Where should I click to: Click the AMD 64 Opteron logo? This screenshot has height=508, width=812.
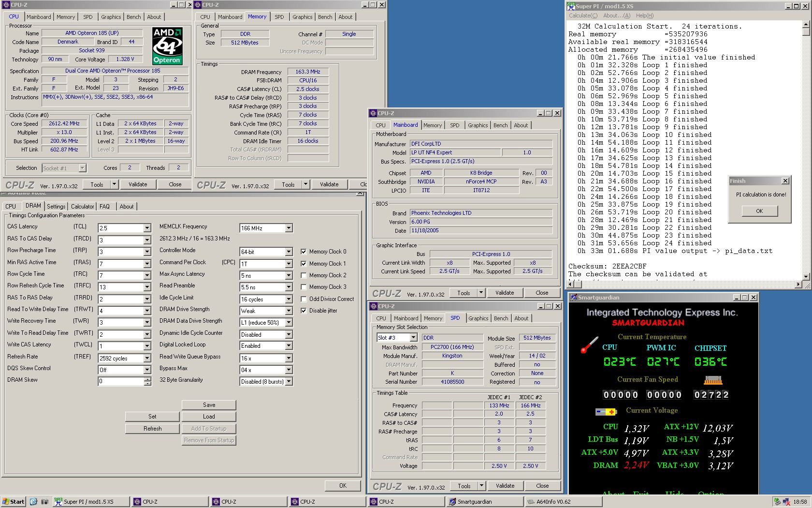click(x=167, y=46)
